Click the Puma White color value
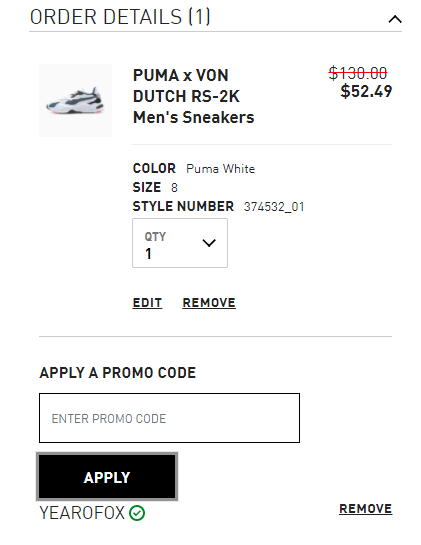 [220, 169]
